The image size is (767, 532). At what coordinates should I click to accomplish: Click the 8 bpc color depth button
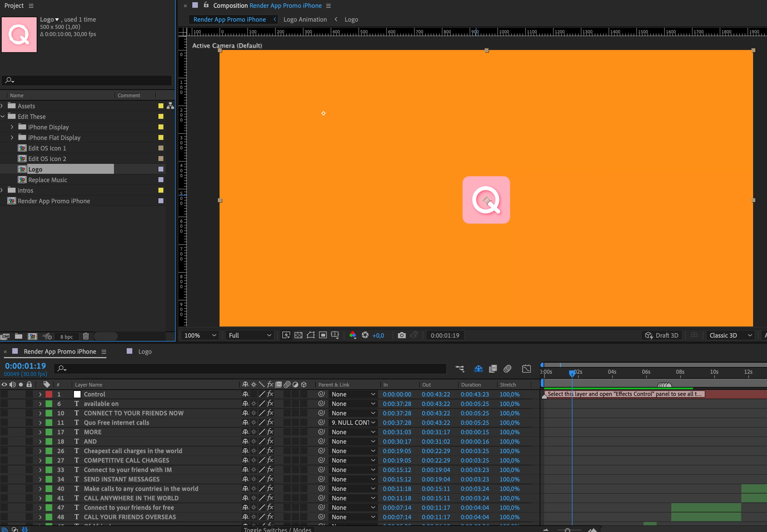point(66,337)
